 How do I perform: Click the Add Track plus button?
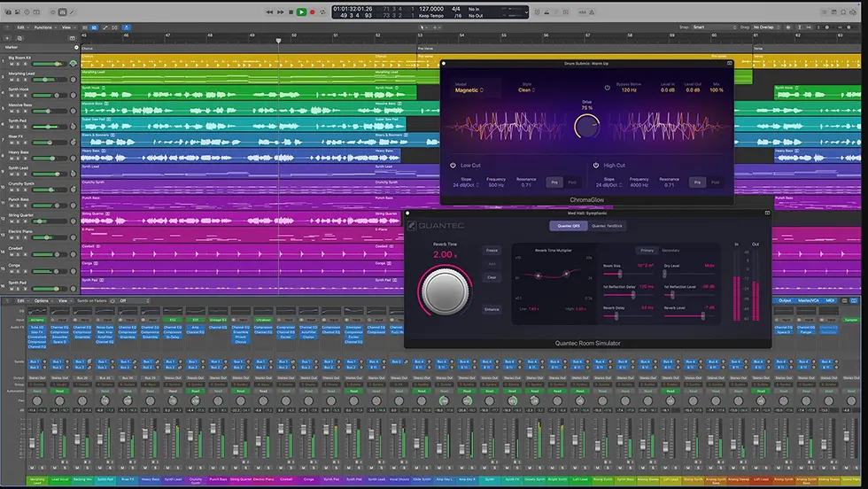coord(7,38)
